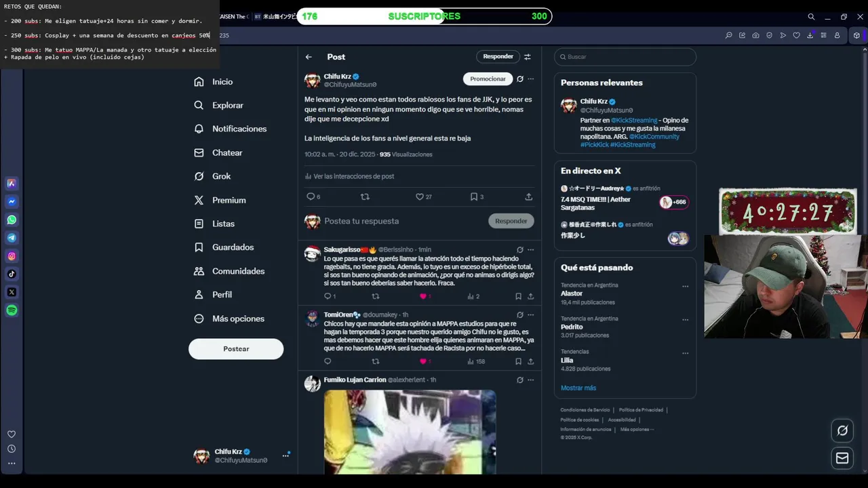Repost TomiOren's reply
The image size is (868, 488).
(376, 361)
